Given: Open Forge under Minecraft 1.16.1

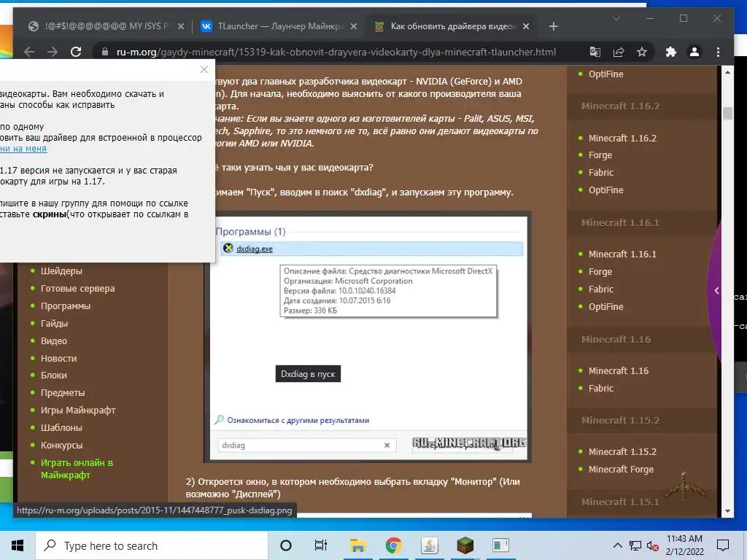Looking at the screenshot, I should tap(600, 272).
